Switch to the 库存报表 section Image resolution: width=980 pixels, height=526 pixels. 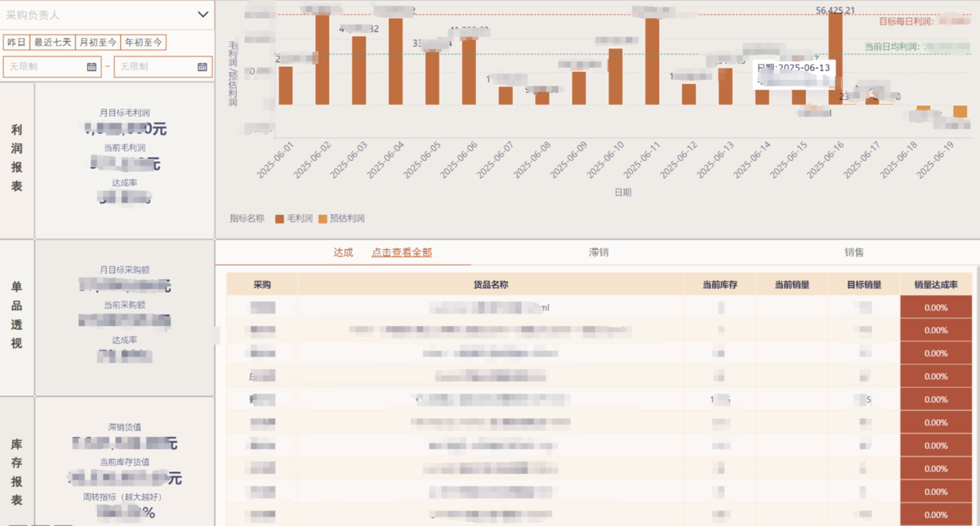pos(17,474)
